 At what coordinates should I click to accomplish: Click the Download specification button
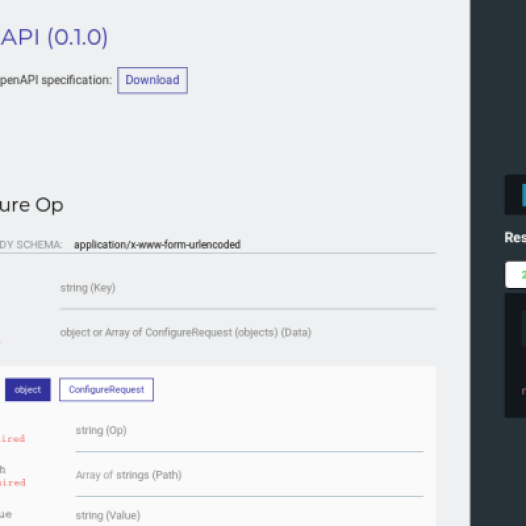coord(152,80)
